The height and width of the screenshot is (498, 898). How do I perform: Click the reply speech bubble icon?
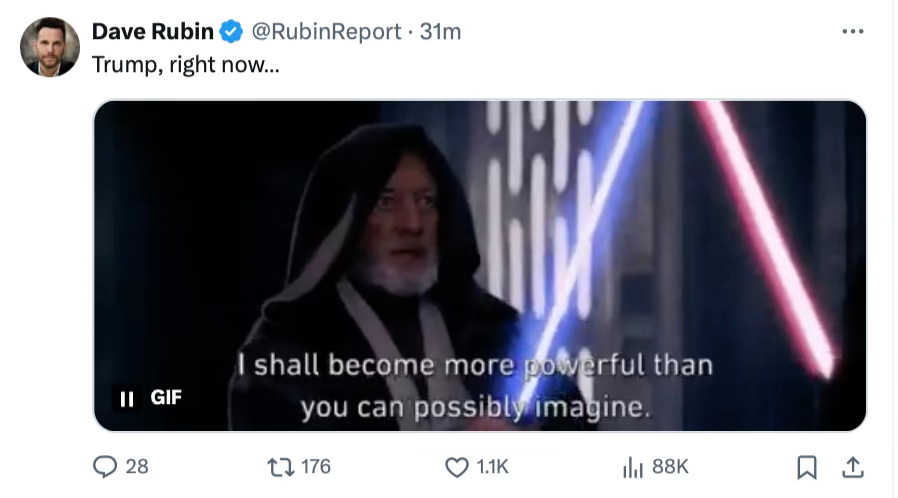[x=105, y=467]
